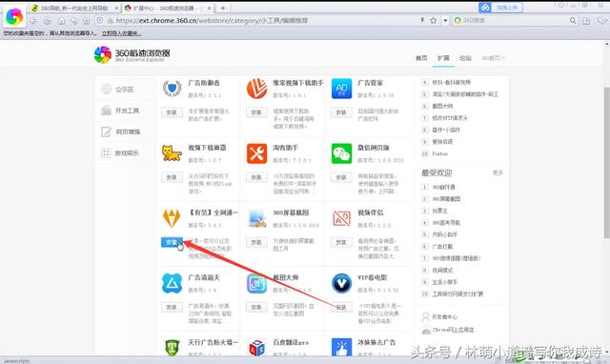This screenshot has width=610, height=364.
Task: Click the 360极速浏览器 site logo in page header
Action: tap(132, 54)
